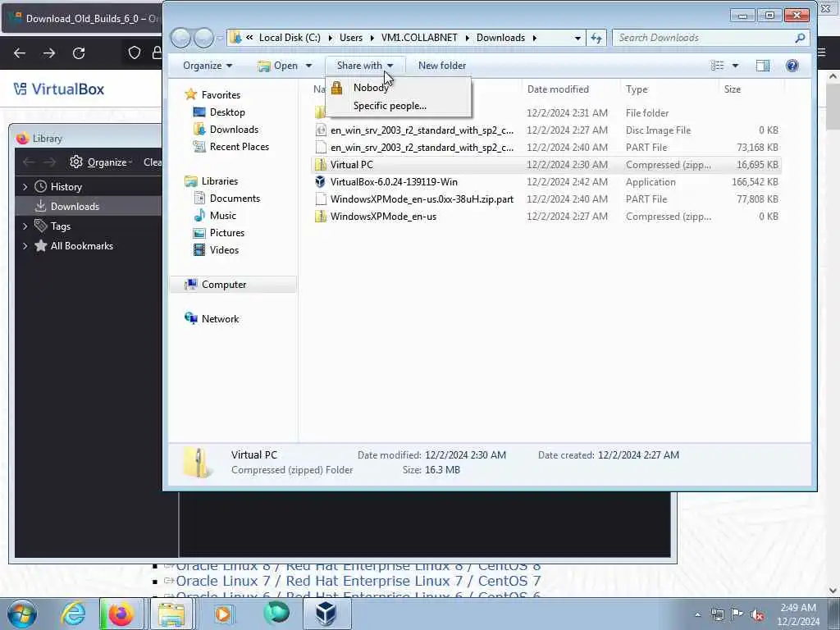Viewport: 840px width, 630px height.
Task: Click Action Center flag tray icon
Action: [737, 614]
